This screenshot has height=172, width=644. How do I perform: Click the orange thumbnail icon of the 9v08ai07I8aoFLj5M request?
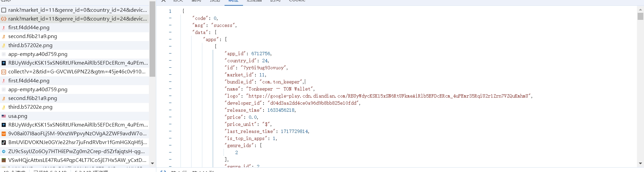pos(4,134)
